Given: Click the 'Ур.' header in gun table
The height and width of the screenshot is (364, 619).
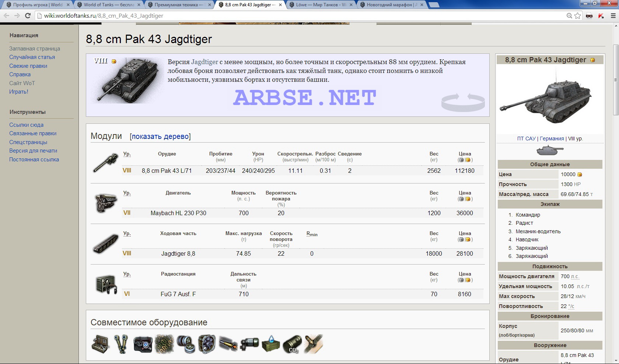Looking at the screenshot, I should point(127,154).
